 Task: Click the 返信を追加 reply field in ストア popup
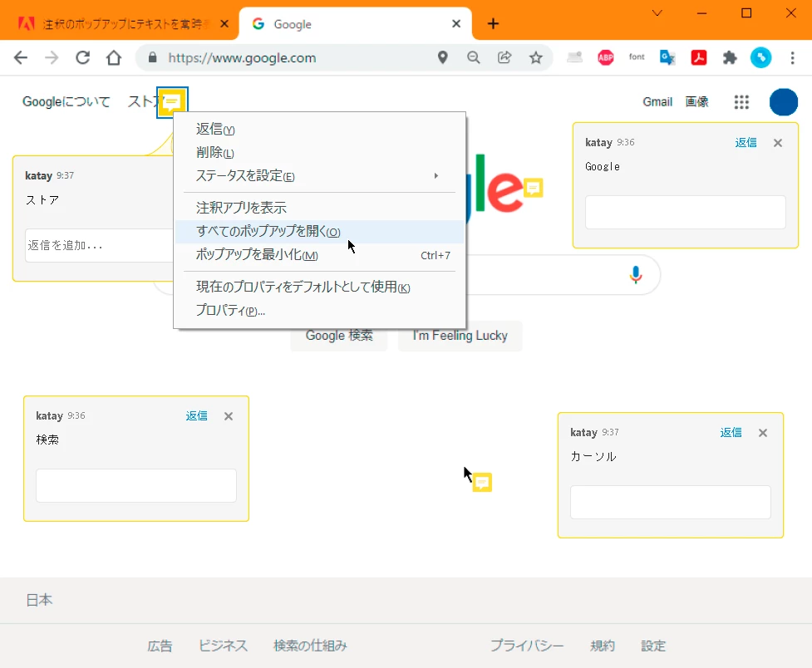(99, 245)
